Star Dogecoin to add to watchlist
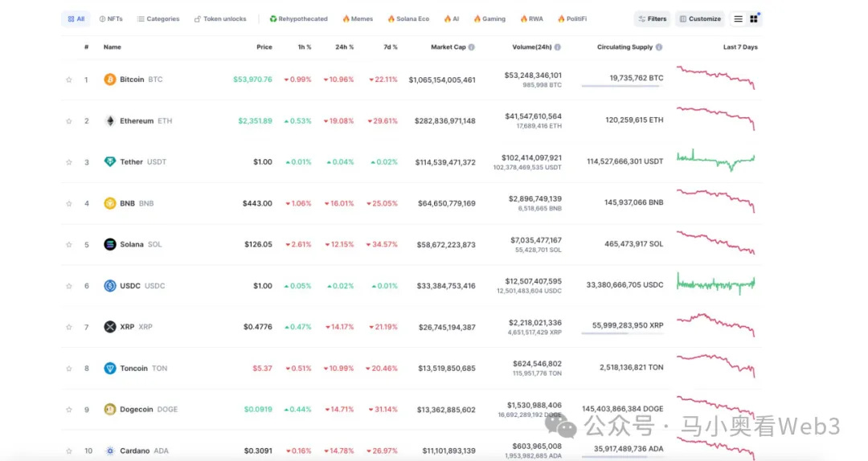Image resolution: width=868 pixels, height=461 pixels. pyautogui.click(x=68, y=410)
